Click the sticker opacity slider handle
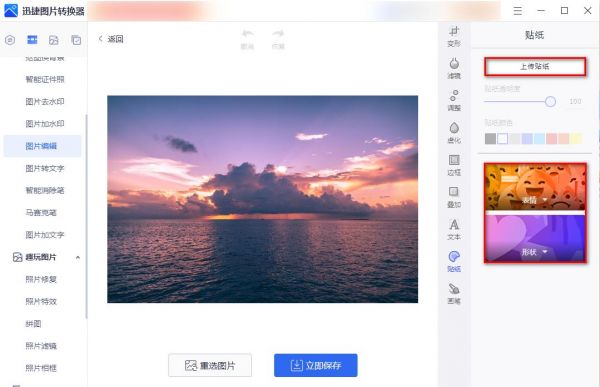The image size is (600, 387). point(550,101)
